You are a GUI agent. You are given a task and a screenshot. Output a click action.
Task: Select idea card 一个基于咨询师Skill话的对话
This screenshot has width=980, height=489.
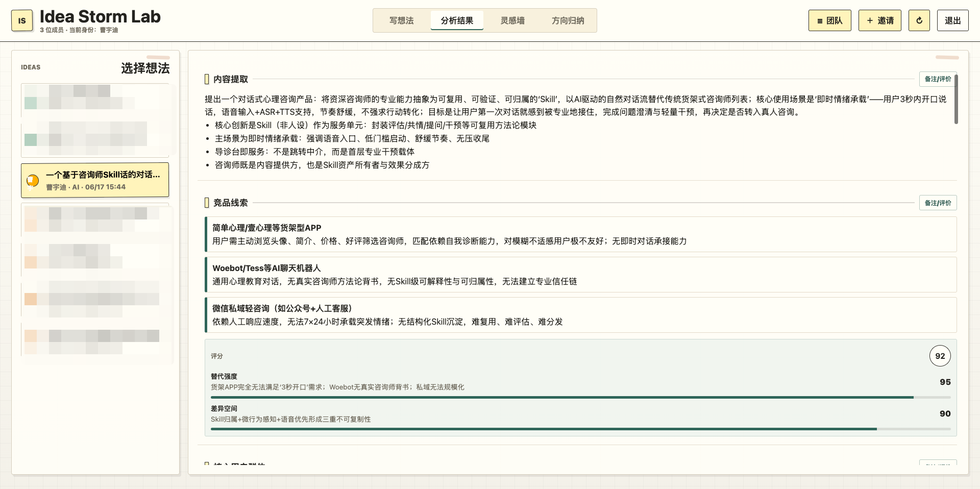[x=95, y=180]
